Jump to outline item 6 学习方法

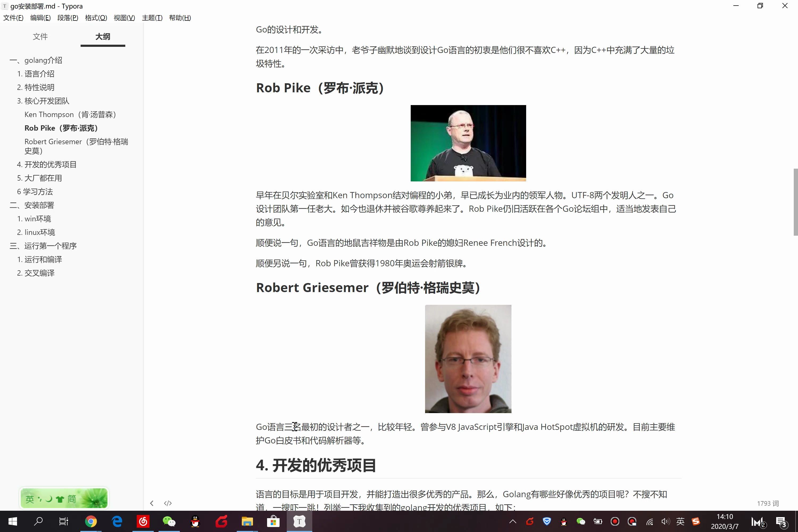point(35,192)
